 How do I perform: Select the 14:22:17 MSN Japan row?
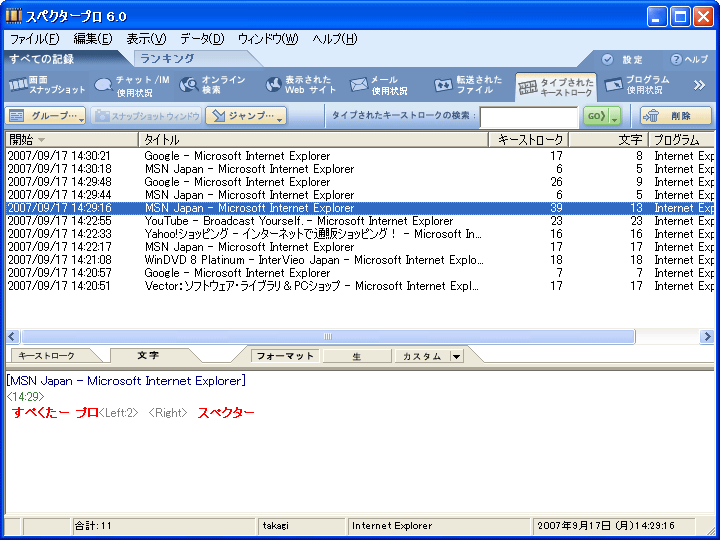(360, 247)
